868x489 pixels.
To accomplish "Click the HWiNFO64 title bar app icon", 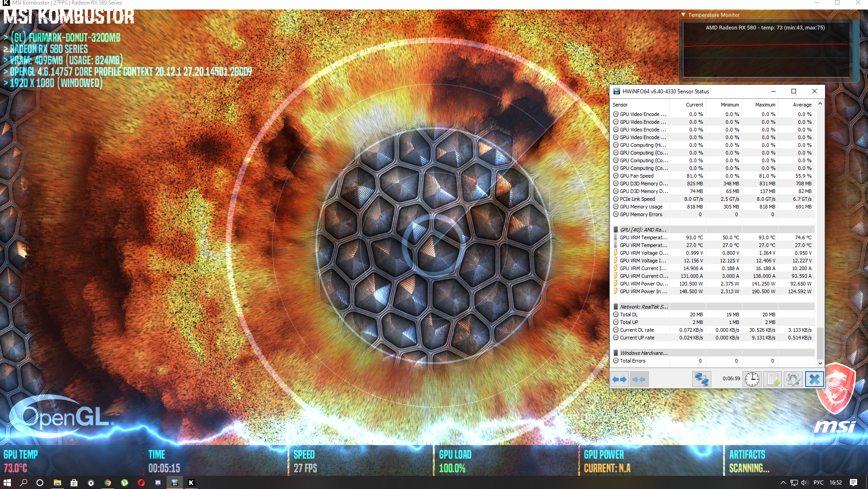I will (x=616, y=91).
